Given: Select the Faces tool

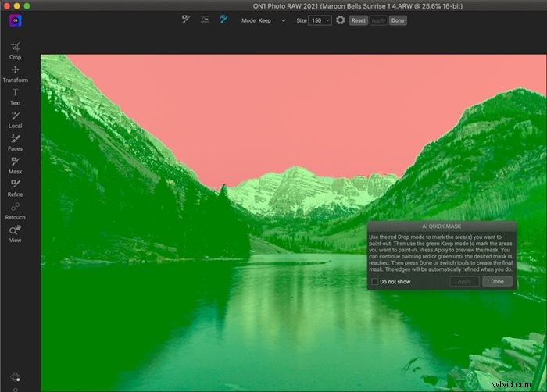Looking at the screenshot, I should (x=15, y=143).
